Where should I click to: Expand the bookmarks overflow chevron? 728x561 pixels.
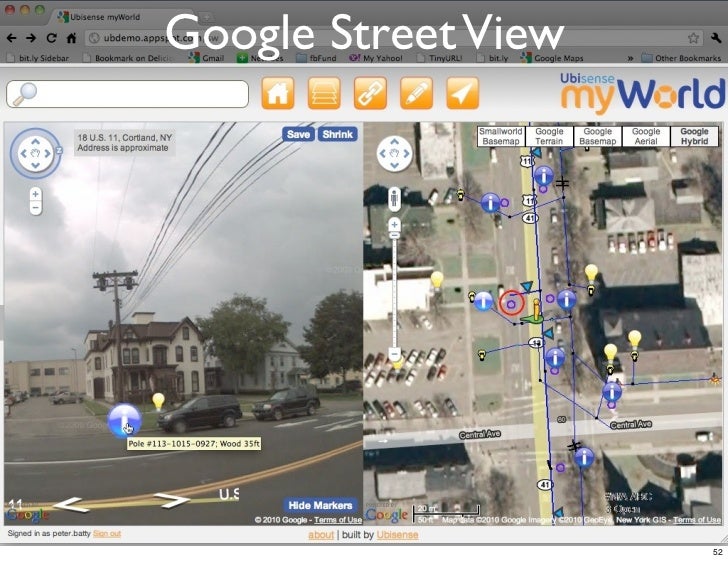[630, 58]
